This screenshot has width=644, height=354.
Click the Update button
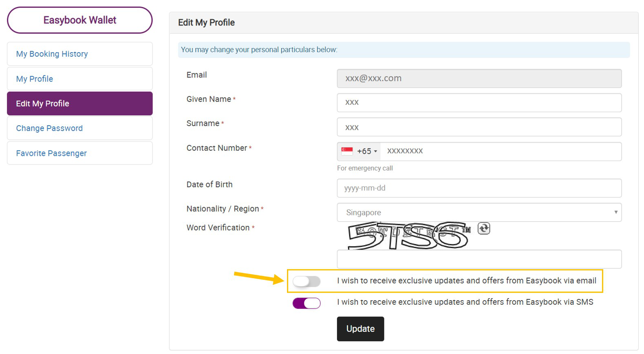point(361,329)
